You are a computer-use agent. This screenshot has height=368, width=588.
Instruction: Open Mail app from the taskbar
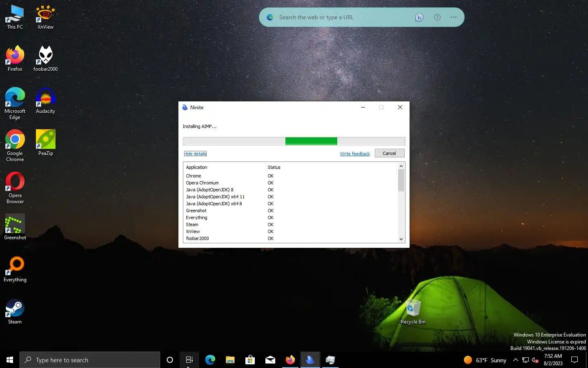pos(270,360)
